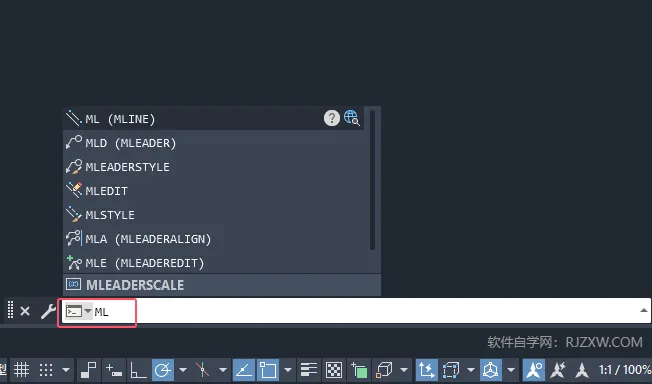Viewport: 652px width, 384px height.
Task: Toggle snap mode dotted grid icon
Action: (46, 369)
